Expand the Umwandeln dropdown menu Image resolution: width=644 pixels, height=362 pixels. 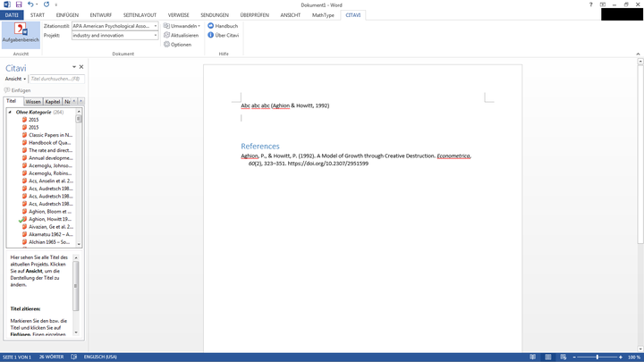click(x=183, y=26)
